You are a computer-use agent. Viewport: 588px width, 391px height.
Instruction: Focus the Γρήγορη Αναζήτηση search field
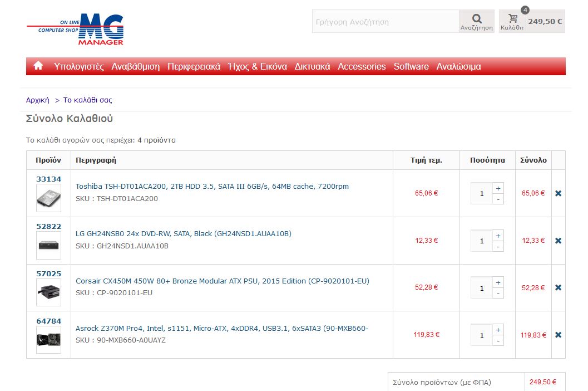point(386,21)
